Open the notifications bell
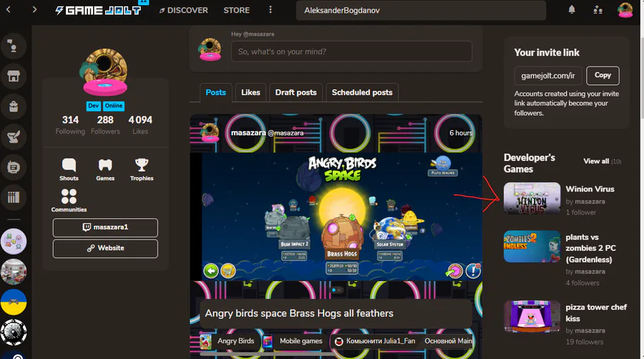Viewport: 644px width, 359px height. pos(572,9)
